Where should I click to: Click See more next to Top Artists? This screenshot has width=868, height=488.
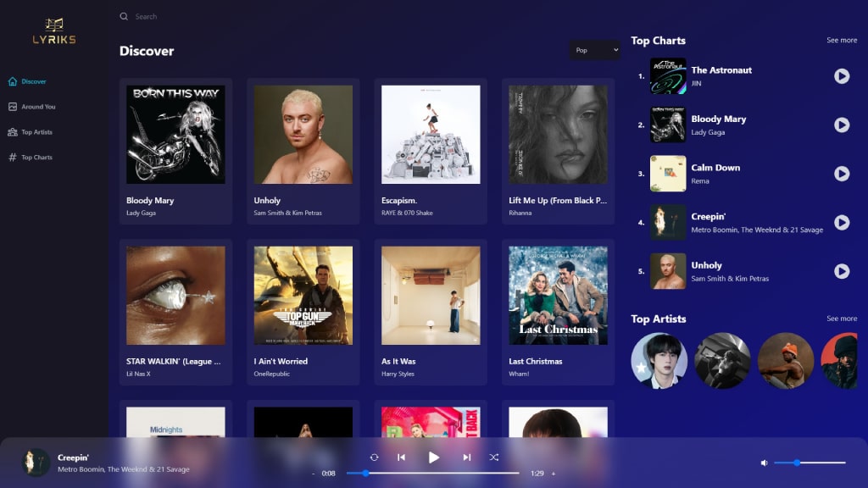[842, 319]
